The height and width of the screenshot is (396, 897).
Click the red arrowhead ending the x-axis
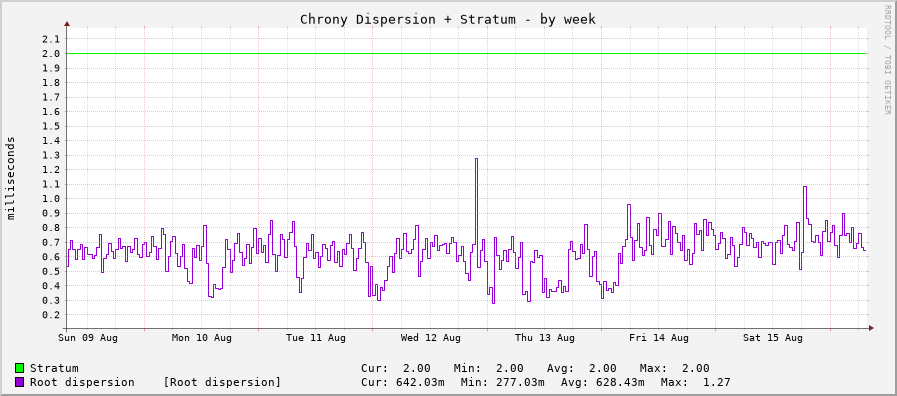[x=871, y=328]
